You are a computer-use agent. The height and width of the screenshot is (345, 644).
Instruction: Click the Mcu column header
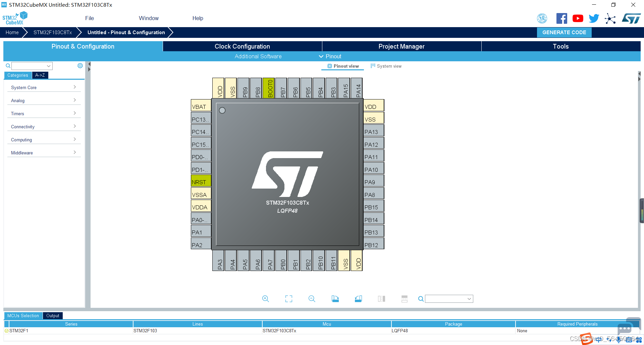(327, 324)
